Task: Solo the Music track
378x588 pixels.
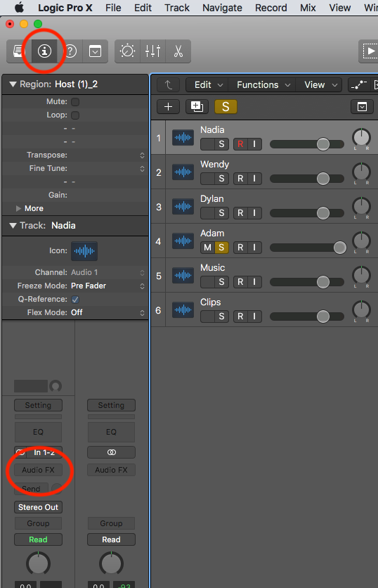Action: pyautogui.click(x=221, y=282)
